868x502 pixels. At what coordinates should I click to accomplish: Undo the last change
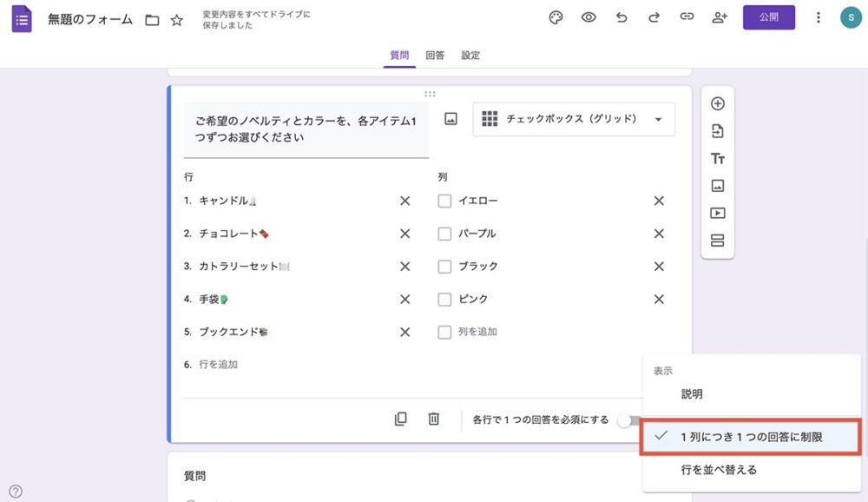[621, 17]
